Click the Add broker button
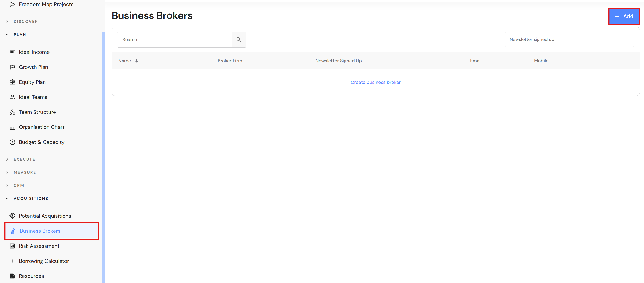The height and width of the screenshot is (283, 644). point(624,16)
